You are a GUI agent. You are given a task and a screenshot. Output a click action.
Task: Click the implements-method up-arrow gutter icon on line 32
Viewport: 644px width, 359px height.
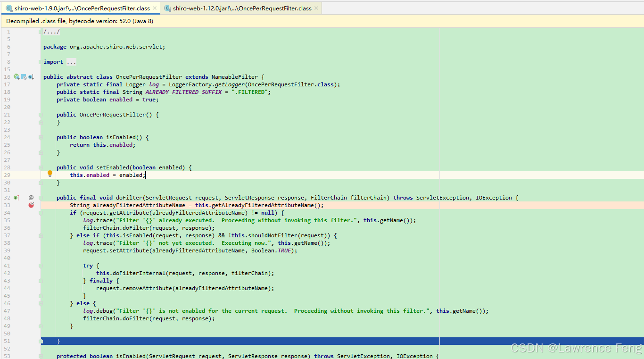coord(17,198)
